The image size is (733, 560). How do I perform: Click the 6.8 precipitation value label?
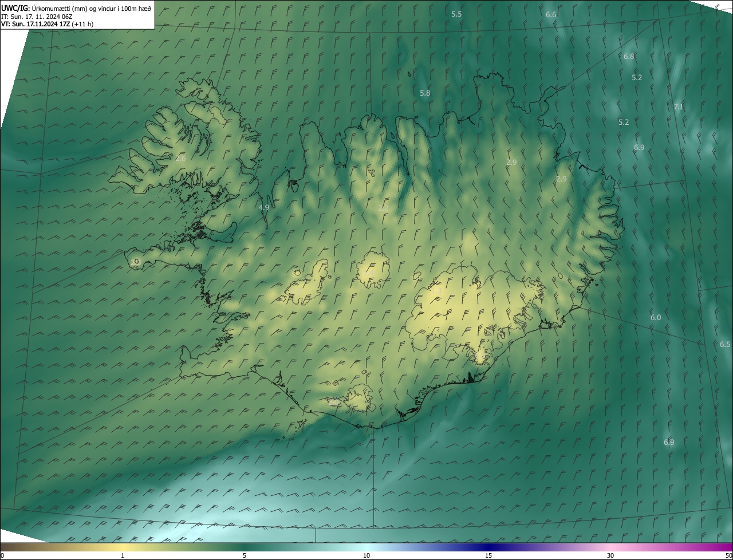pyautogui.click(x=629, y=57)
